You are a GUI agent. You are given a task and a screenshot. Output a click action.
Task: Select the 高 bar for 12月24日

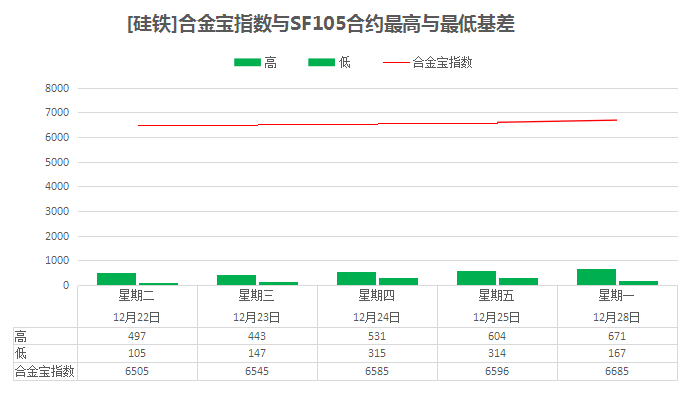(356, 279)
